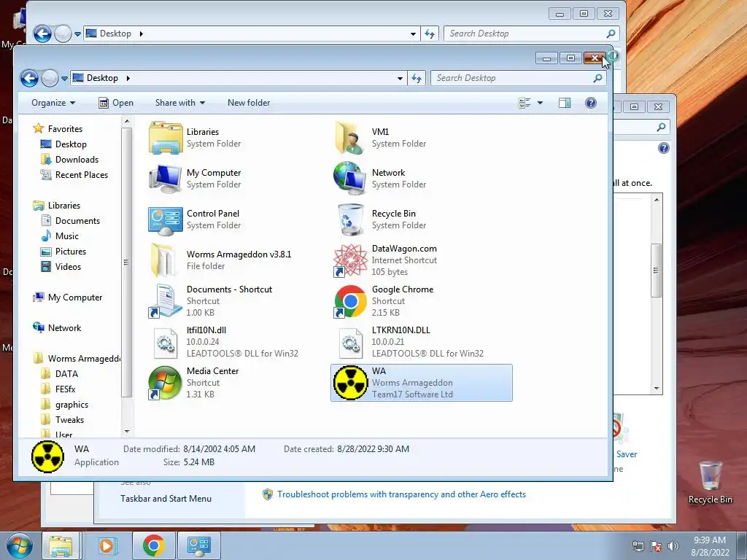Click Troubleshoot problems with transparency link
Viewport: 747px width, 560px height.
402,494
